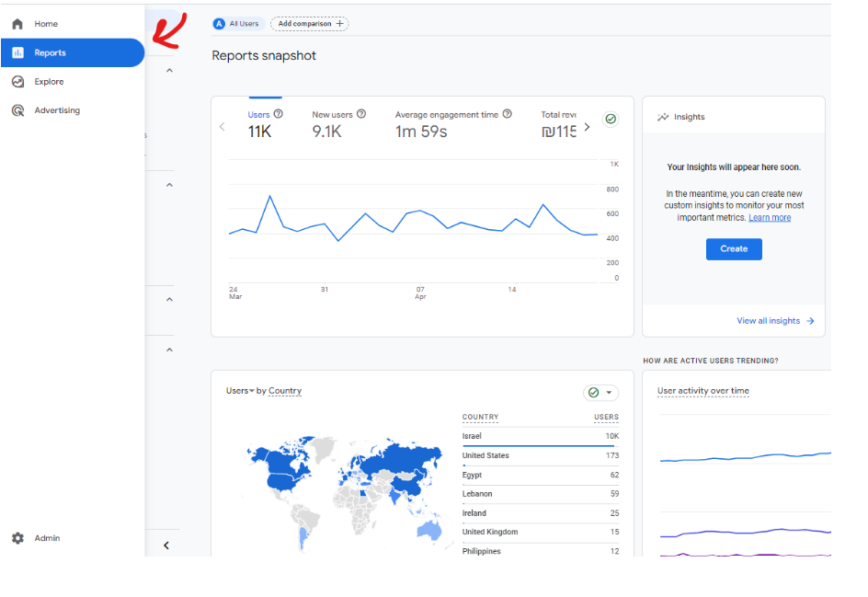Show previous metrics with left arrow

point(222,127)
